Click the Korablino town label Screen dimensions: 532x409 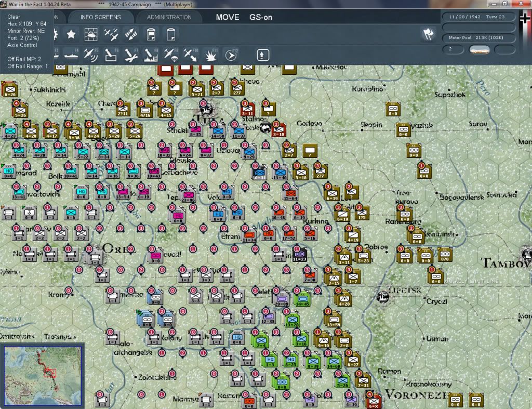tap(367, 89)
